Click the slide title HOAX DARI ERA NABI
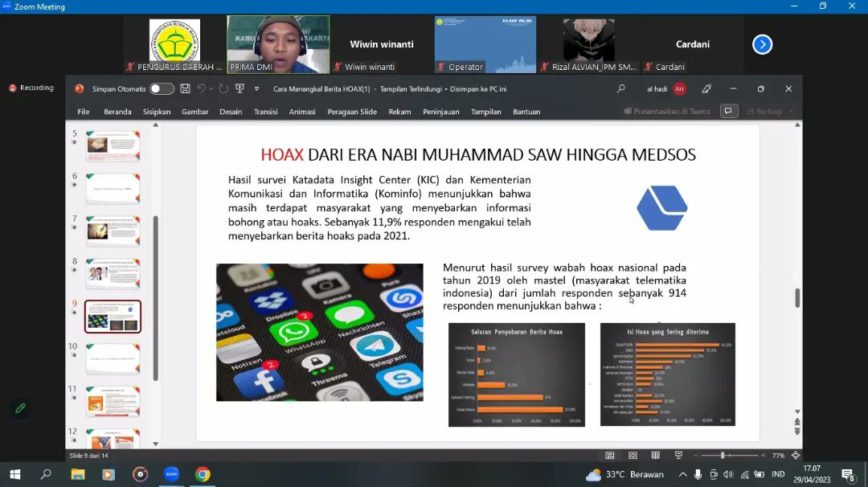The height and width of the screenshot is (487, 868). [x=478, y=154]
